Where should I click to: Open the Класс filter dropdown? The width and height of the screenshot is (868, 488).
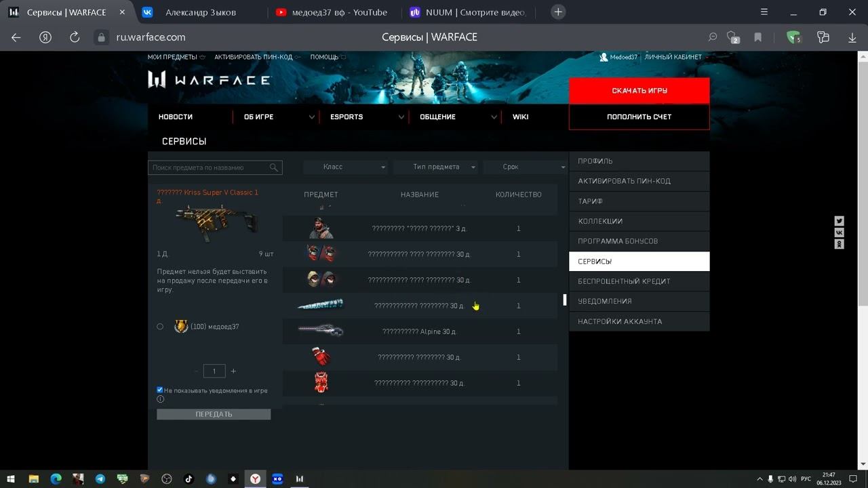tap(346, 167)
